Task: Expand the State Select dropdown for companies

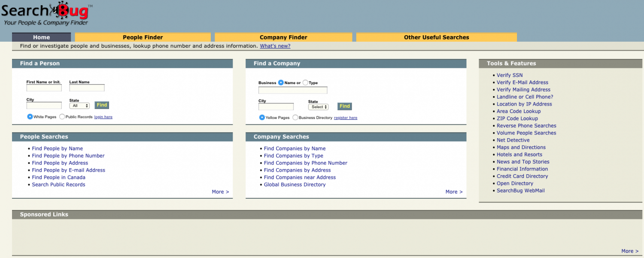Action: (318, 107)
